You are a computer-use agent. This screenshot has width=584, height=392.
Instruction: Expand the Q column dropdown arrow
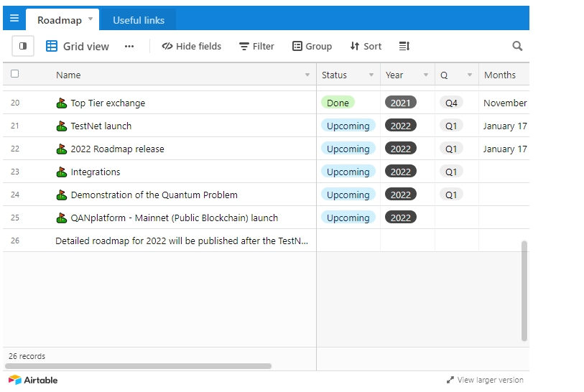click(470, 75)
